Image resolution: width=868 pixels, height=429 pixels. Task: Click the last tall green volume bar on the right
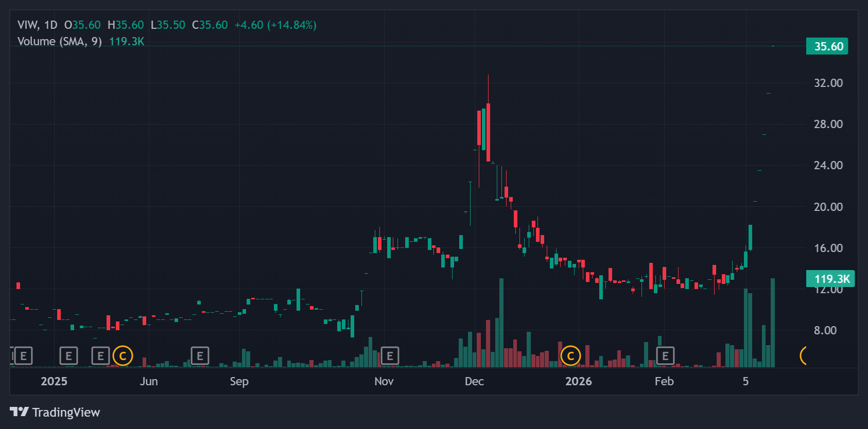point(773,323)
